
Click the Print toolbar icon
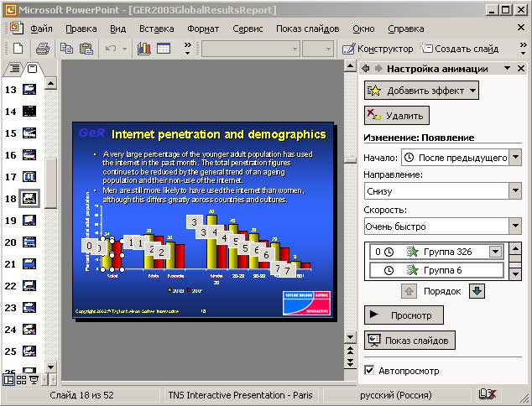(43, 49)
